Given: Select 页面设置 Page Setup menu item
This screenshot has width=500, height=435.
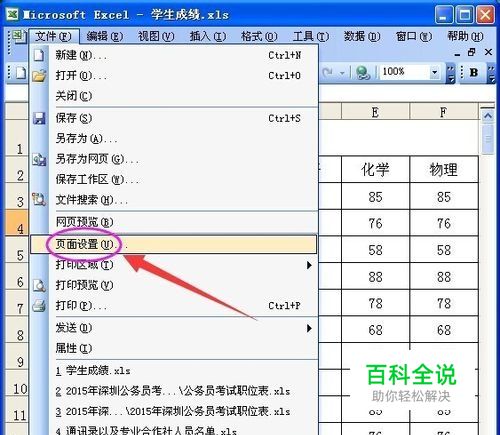Looking at the screenshot, I should 173,244.
